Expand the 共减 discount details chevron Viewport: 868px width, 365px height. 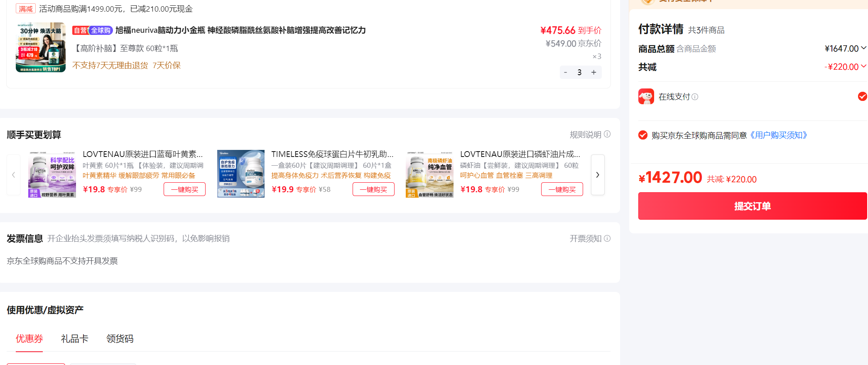864,66
